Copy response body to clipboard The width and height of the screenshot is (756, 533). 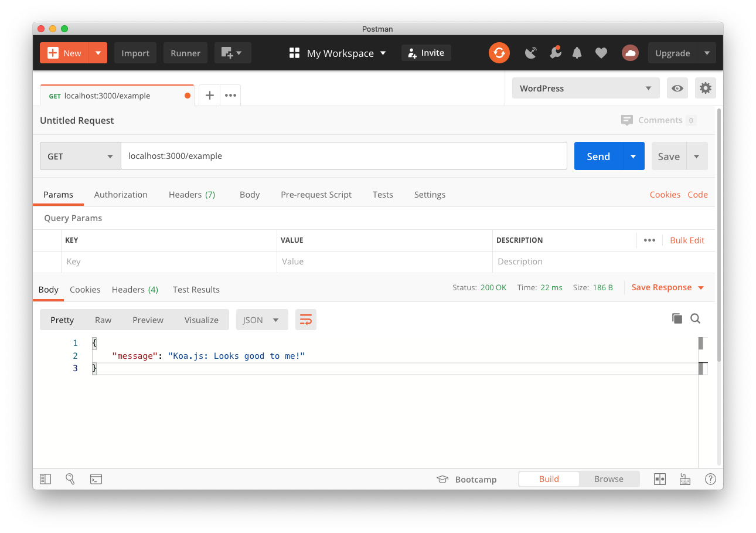tap(677, 318)
